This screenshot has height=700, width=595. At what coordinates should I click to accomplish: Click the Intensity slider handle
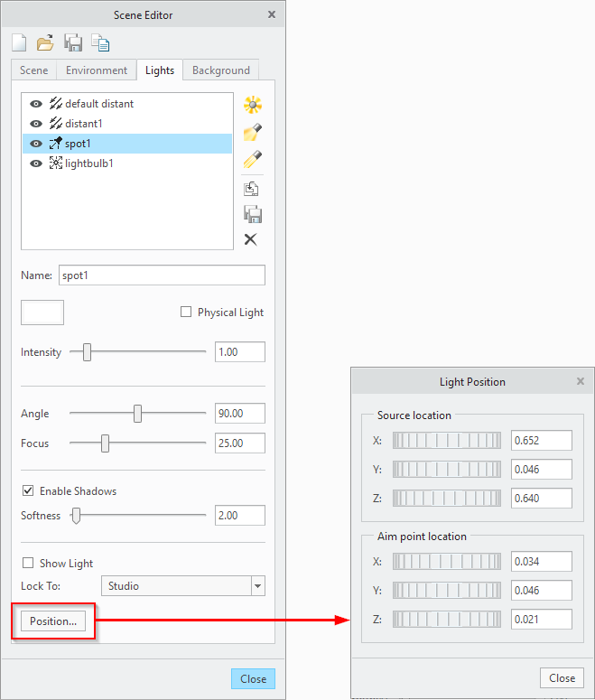pyautogui.click(x=87, y=351)
